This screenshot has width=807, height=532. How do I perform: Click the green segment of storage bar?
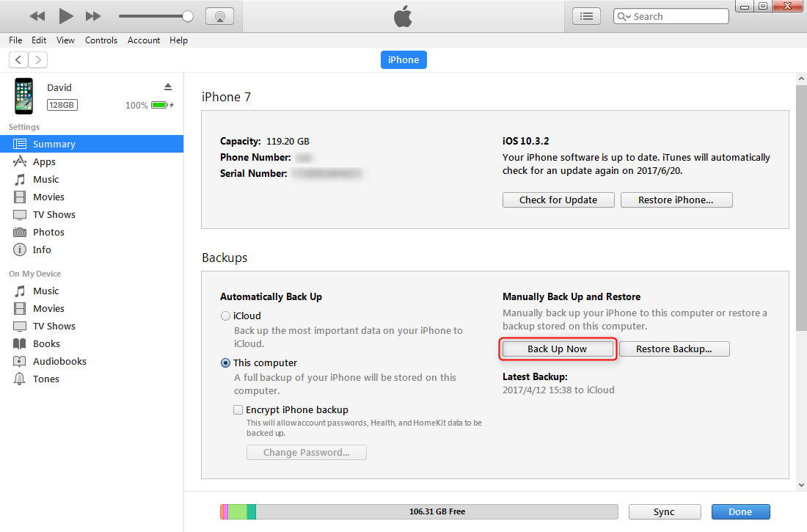(x=237, y=511)
